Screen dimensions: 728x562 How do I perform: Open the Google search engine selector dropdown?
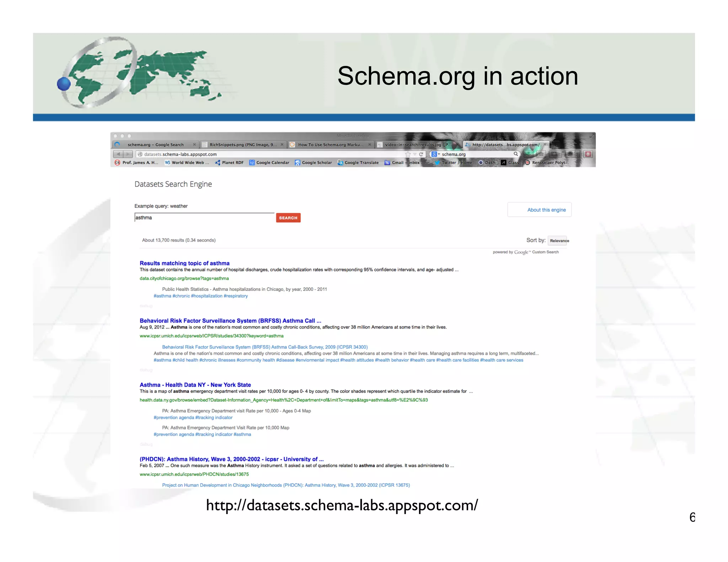[x=435, y=154]
